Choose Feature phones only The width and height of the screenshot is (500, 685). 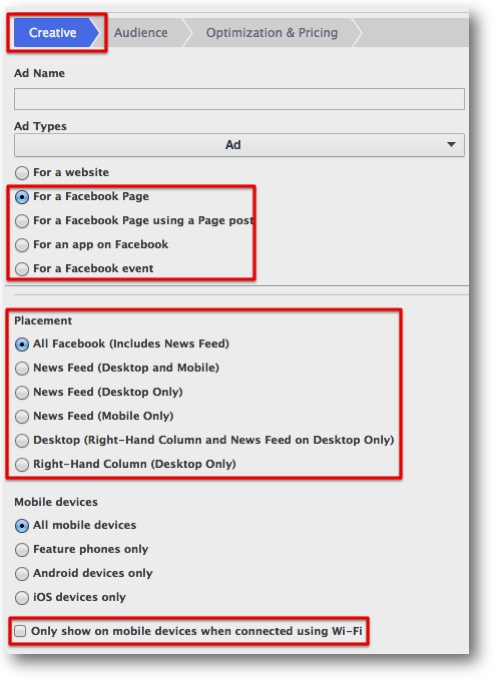pos(22,550)
